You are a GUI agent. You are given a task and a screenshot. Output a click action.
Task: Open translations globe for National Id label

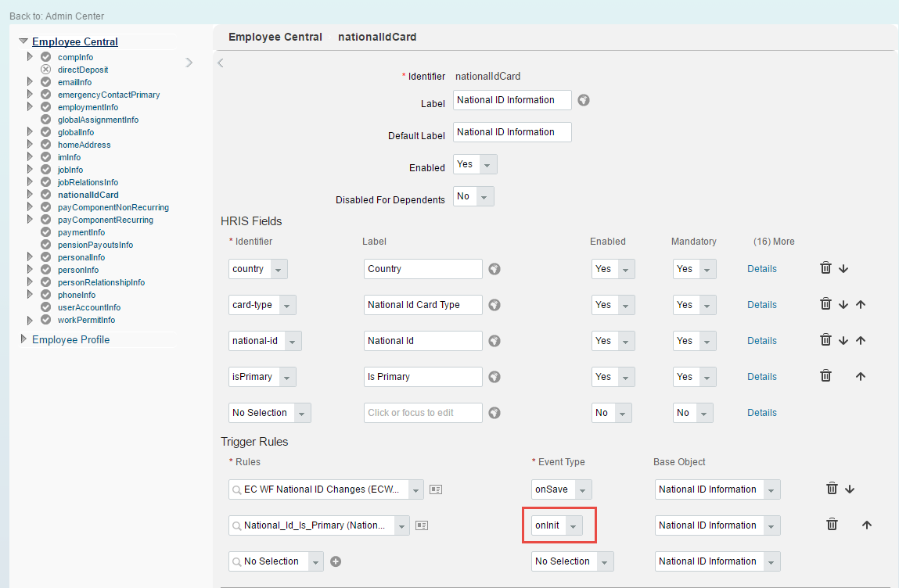pyautogui.click(x=494, y=341)
